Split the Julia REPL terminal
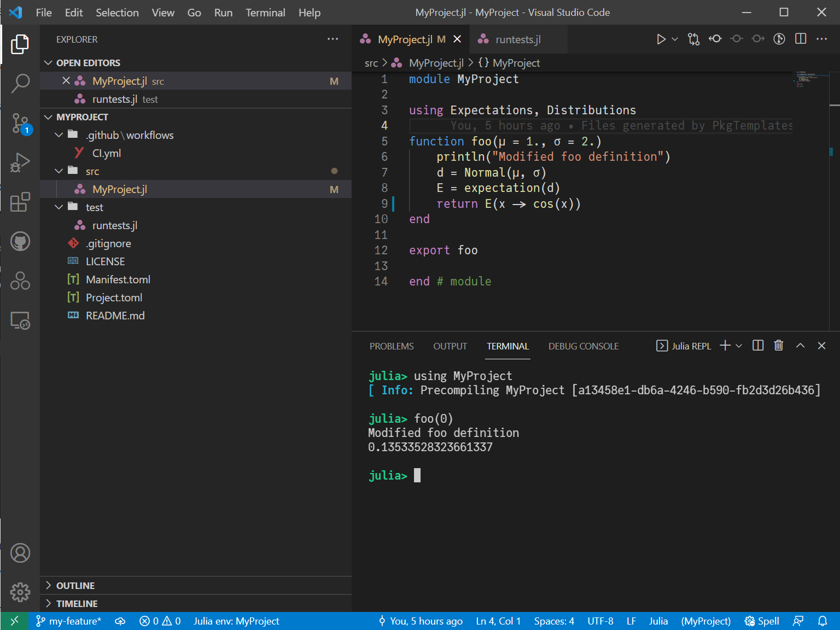This screenshot has height=630, width=840. [x=758, y=346]
